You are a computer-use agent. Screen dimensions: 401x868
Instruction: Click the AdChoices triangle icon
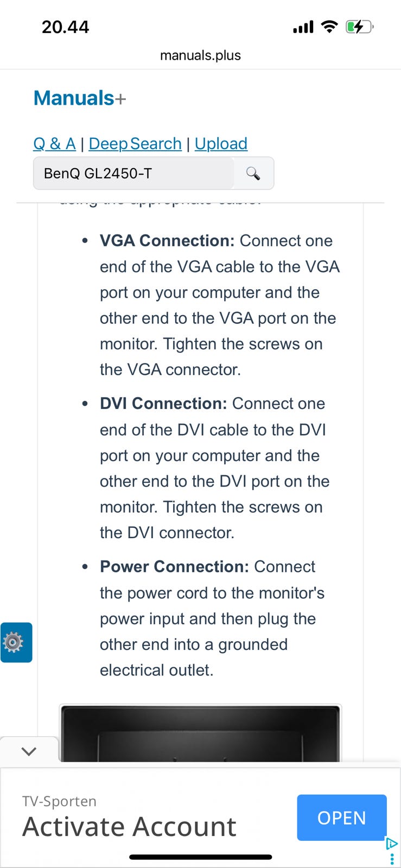pos(392,844)
